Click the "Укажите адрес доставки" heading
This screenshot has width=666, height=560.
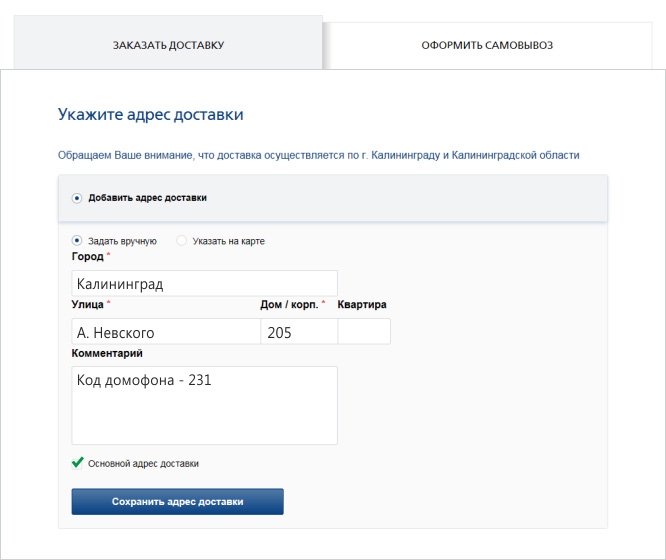151,115
